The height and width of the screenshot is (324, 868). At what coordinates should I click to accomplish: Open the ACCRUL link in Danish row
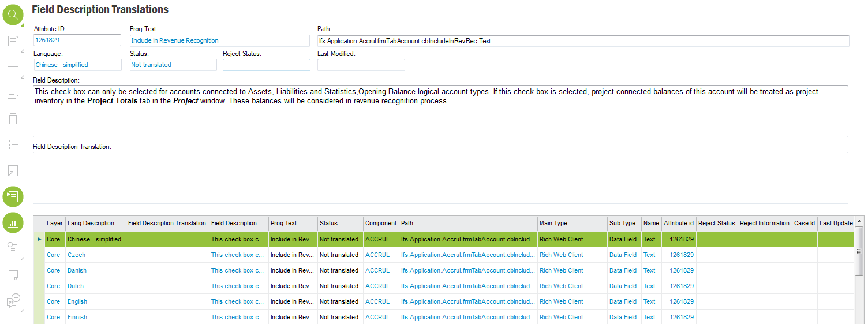point(377,270)
